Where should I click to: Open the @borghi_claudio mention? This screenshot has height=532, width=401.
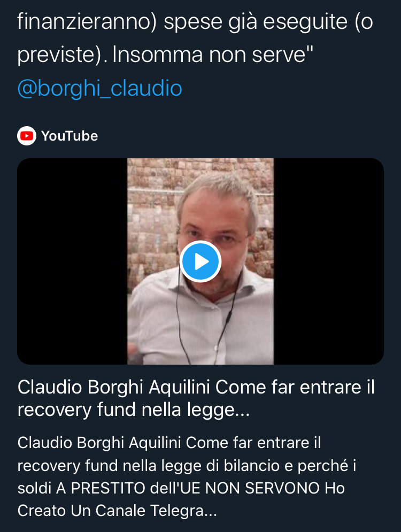coord(100,88)
